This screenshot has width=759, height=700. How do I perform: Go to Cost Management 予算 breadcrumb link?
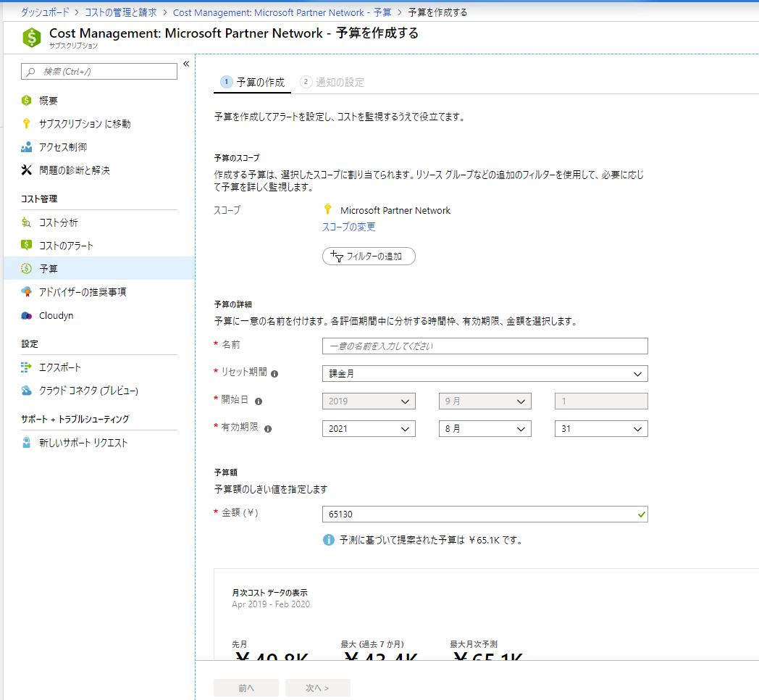click(282, 12)
